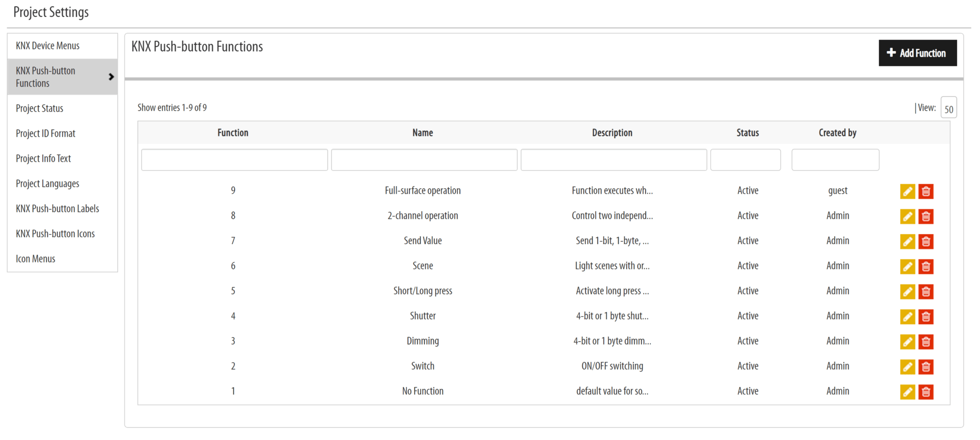980x440 pixels.
Task: Delete the Send Value function
Action: 926,241
